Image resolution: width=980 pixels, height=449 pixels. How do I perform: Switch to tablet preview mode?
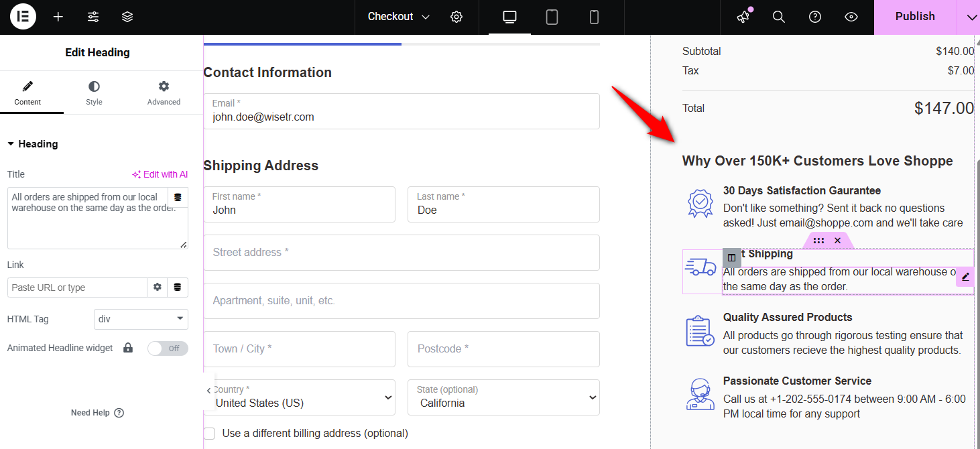pos(552,17)
